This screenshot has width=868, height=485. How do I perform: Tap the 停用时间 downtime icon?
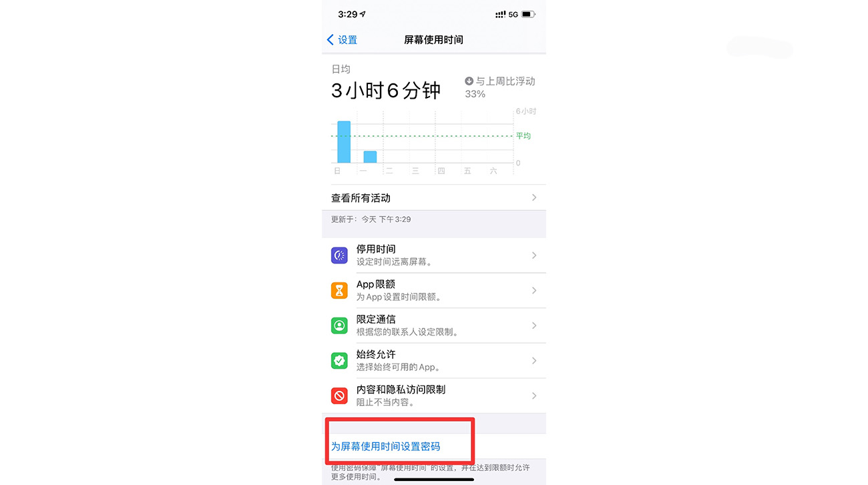point(339,255)
